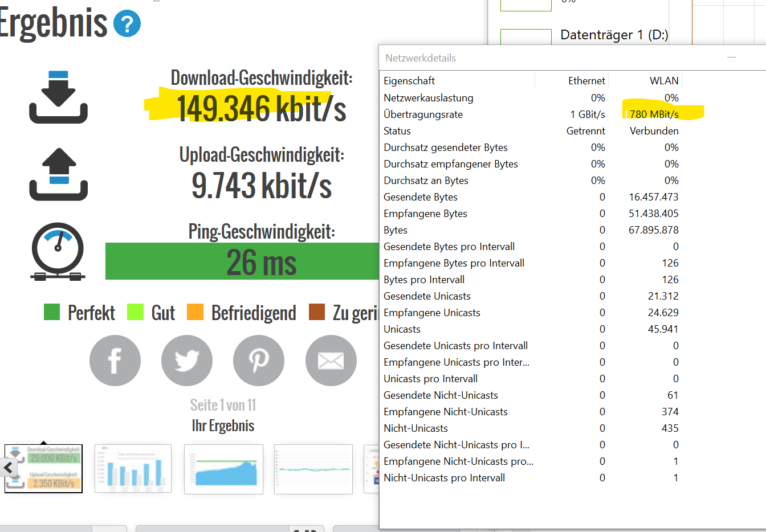Screen dimensions: 766x532
Task: Click the Seite 1 von 11 page indicator
Action: [223, 405]
